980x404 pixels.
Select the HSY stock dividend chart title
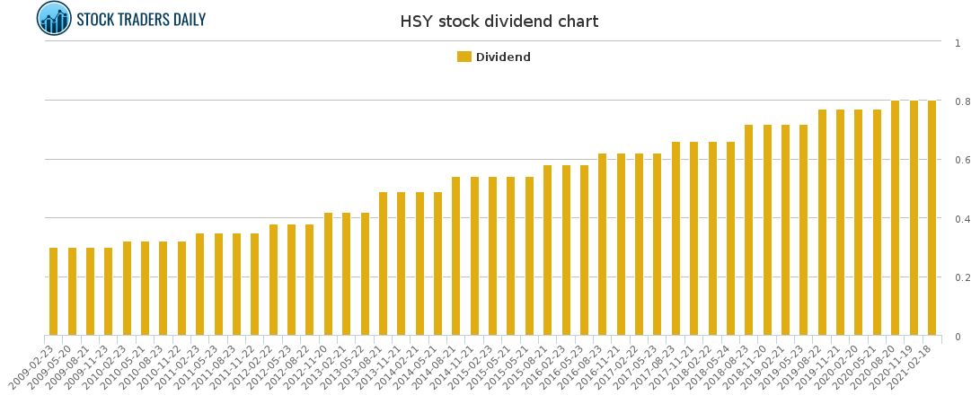click(499, 22)
